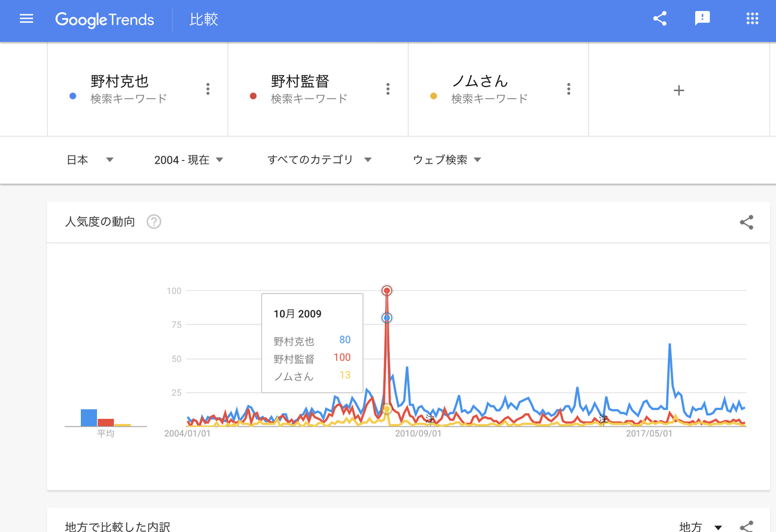Open the すべてのカテゴリ dropdown
The width and height of the screenshot is (776, 532).
[319, 160]
